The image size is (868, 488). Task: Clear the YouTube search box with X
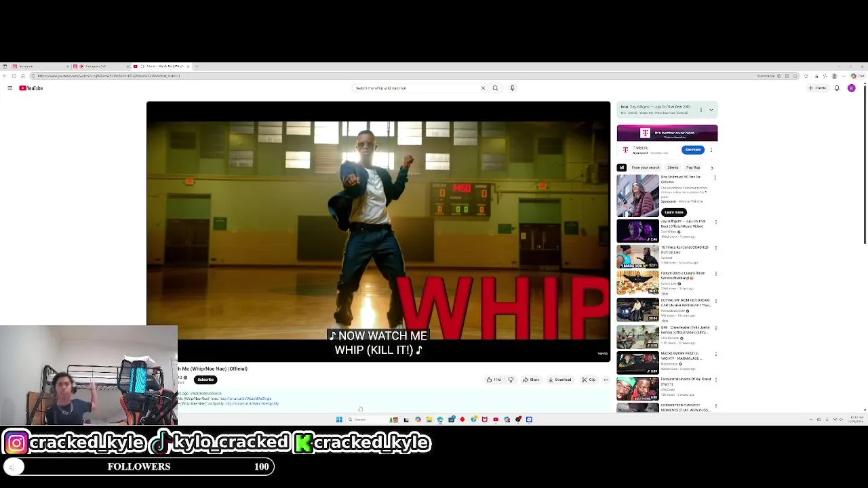click(483, 88)
